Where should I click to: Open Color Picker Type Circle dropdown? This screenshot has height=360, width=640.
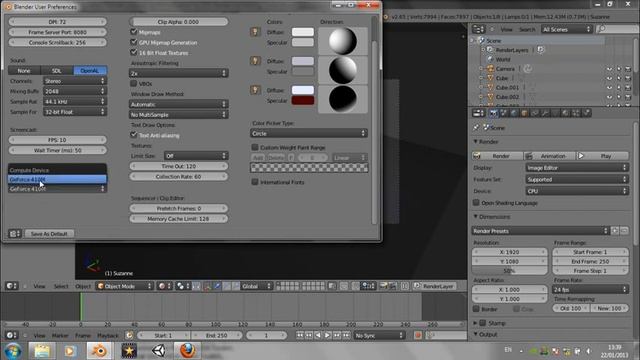point(309,133)
